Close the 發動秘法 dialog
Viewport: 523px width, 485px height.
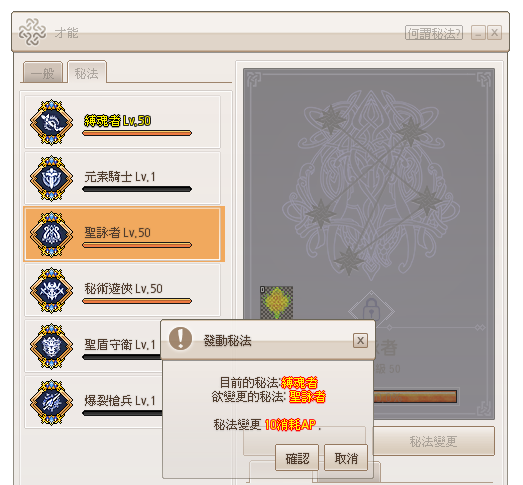(360, 341)
